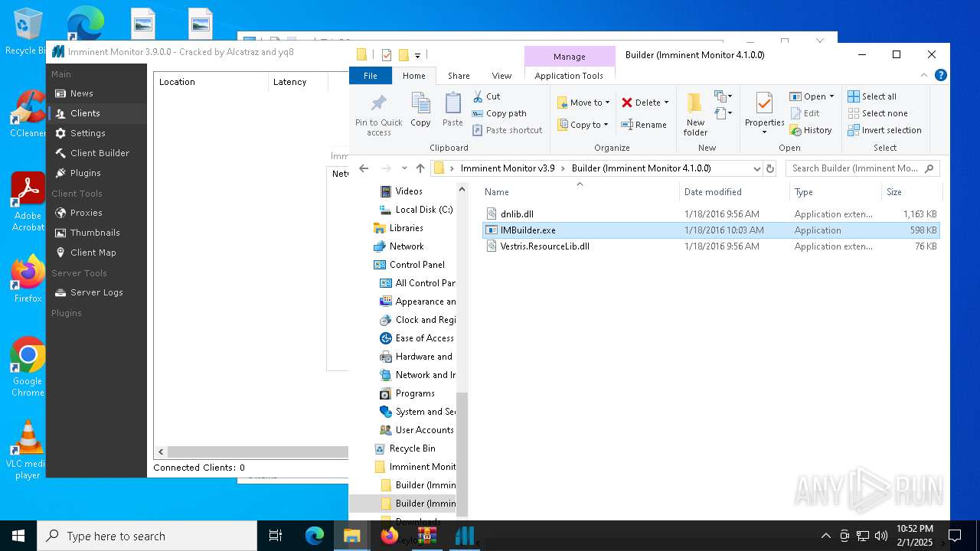Click the Copy ribbon button
This screenshot has width=980, height=551.
pyautogui.click(x=420, y=109)
